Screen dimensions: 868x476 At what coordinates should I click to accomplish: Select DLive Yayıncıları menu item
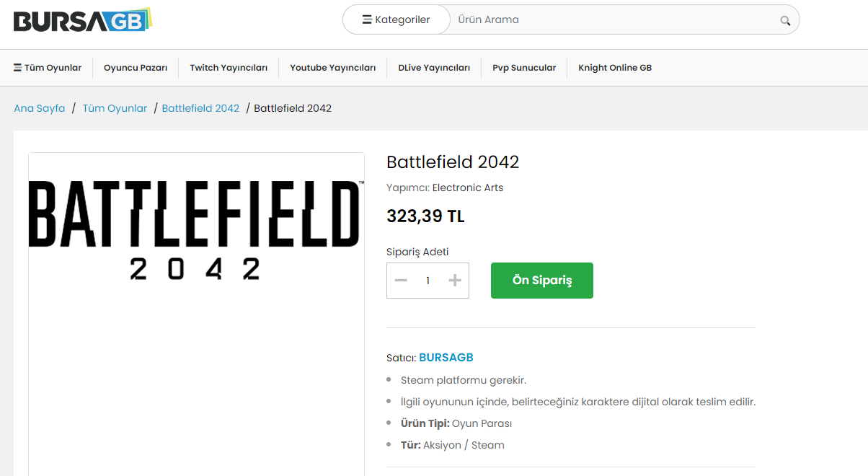coord(434,68)
